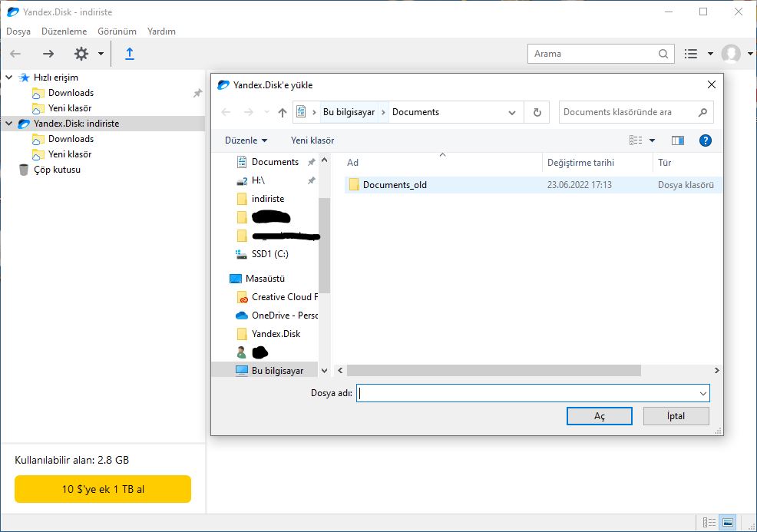Click the dialog back navigation arrow

[226, 113]
